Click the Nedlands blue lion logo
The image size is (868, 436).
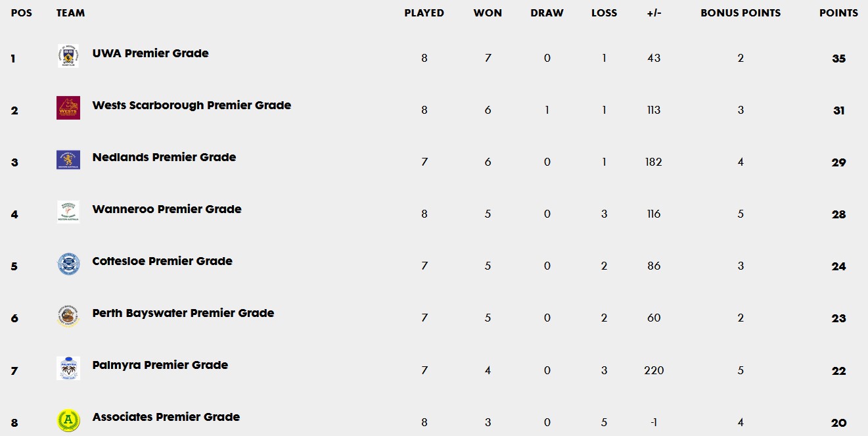(x=68, y=160)
